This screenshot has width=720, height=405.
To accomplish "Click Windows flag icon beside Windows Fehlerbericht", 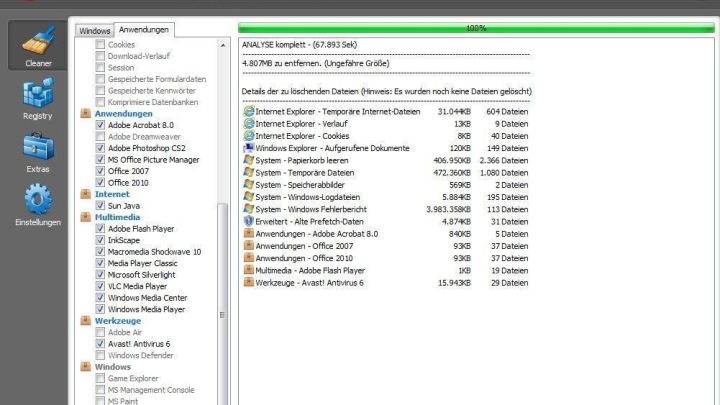I will click(248, 209).
